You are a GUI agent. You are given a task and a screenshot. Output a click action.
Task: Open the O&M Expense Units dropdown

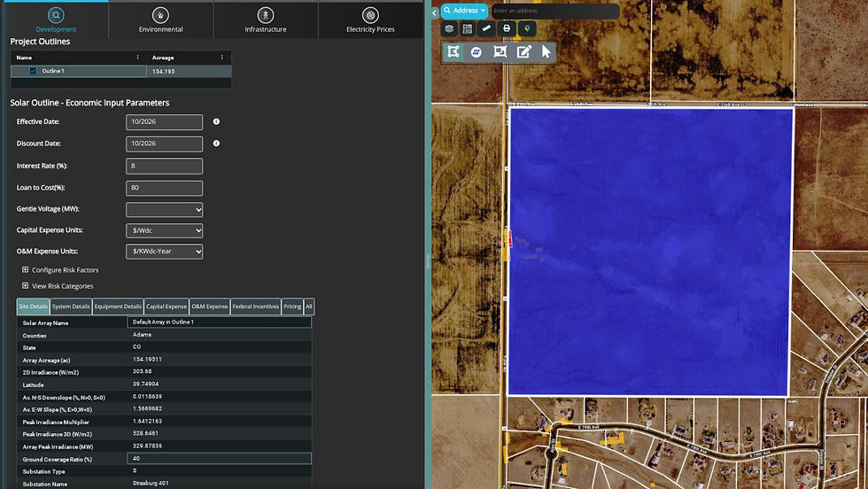point(165,252)
